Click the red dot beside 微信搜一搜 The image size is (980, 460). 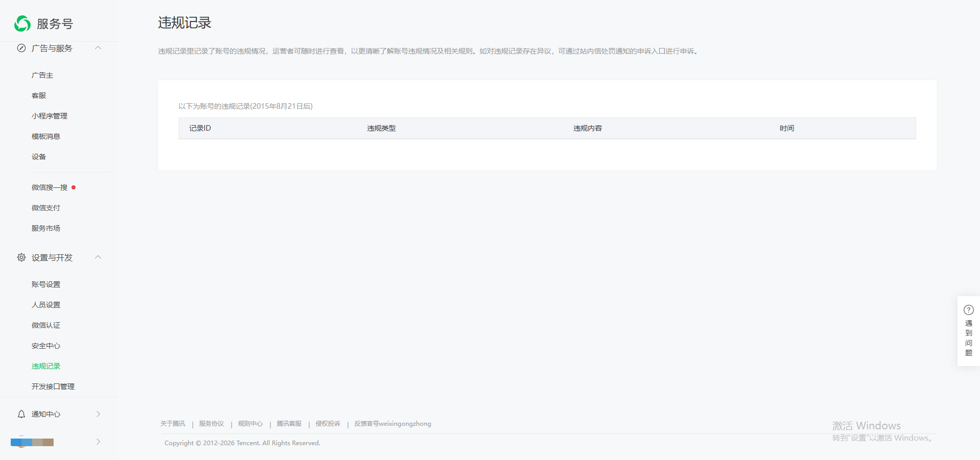point(73,187)
